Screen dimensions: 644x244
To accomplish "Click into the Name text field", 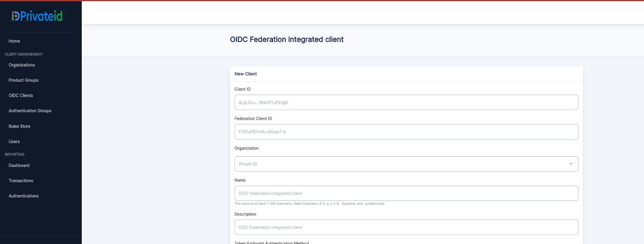I will 406,194.
